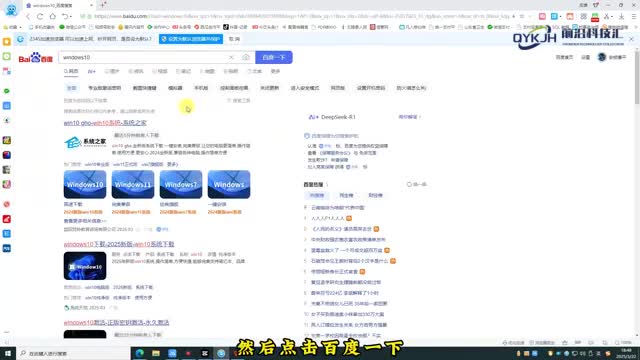Screen dimensions: 640x360
Task: Expand the dropdown beside the undo arrow
Action: pyautogui.click(x=71, y=17)
